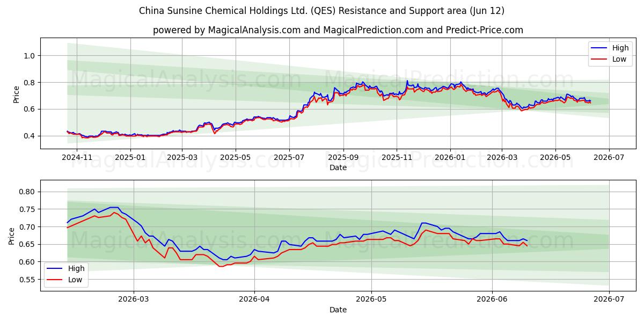This screenshot has height=322, width=644.
Task: Click the '0.8' y-axis tick in top chart
Action: click(x=30, y=83)
